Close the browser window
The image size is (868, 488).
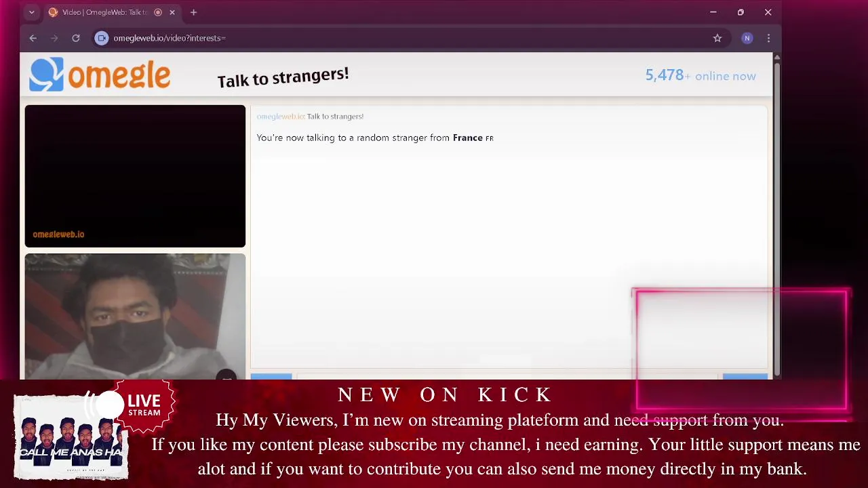(768, 12)
